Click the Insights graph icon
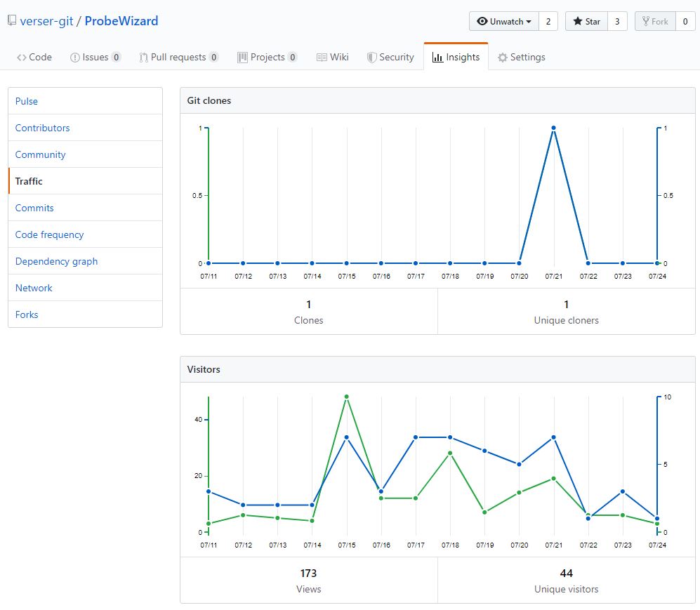 pos(437,58)
